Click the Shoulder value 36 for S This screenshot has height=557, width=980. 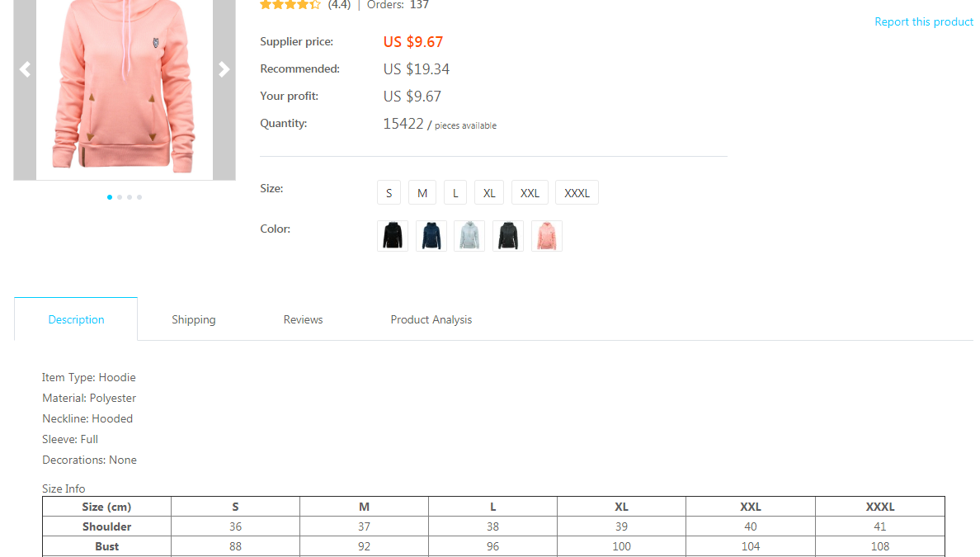[x=236, y=526]
